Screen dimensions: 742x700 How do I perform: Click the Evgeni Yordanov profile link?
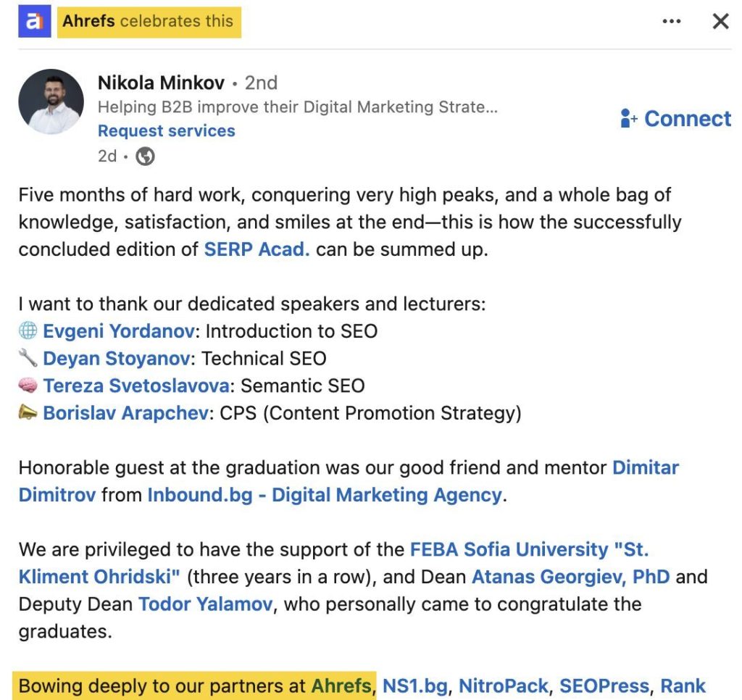118,331
